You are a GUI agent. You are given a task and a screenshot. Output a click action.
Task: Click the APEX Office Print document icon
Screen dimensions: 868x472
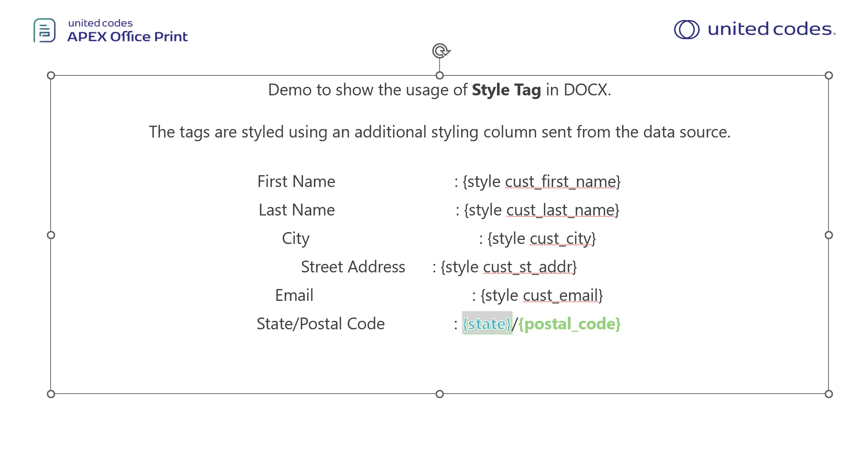(x=45, y=30)
